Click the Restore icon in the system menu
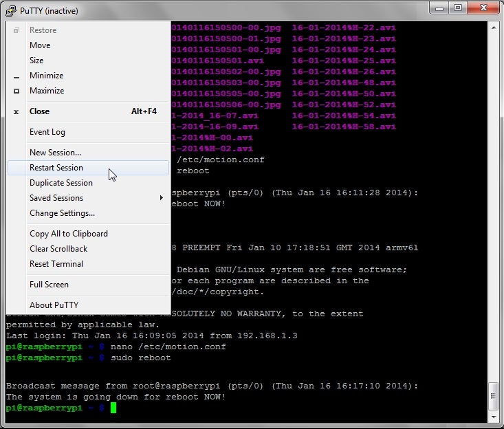504x429 pixels. pyautogui.click(x=17, y=30)
